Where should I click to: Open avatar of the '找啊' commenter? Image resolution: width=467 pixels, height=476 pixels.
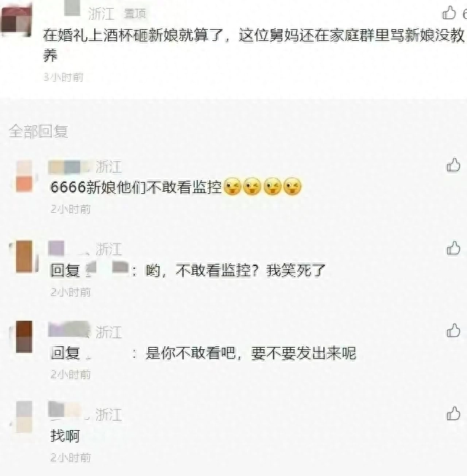24,416
